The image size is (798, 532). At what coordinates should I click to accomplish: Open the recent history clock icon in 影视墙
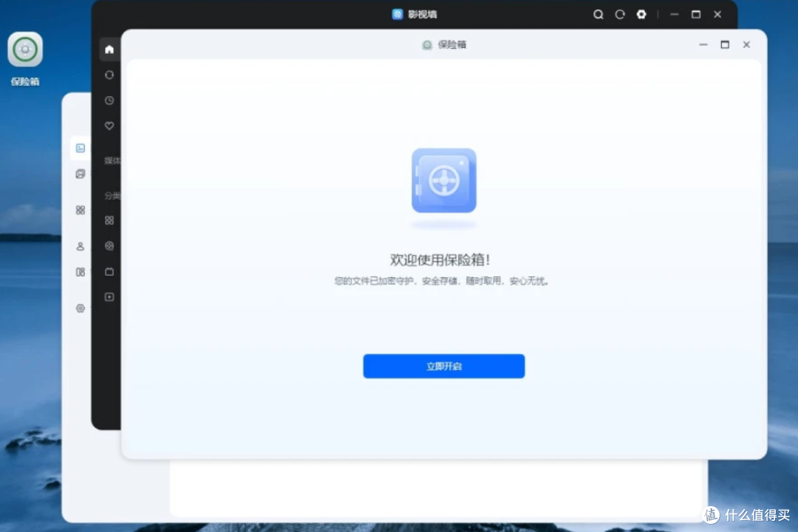tap(109, 100)
